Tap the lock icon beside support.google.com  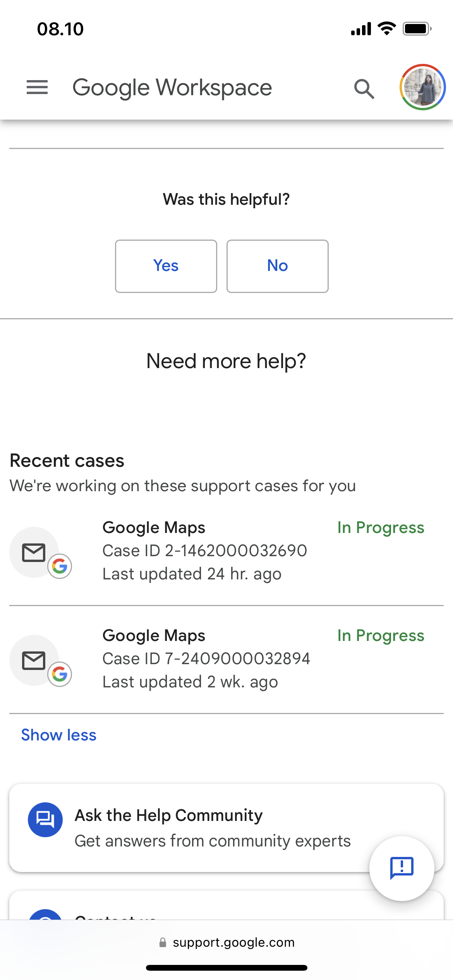coord(163,942)
